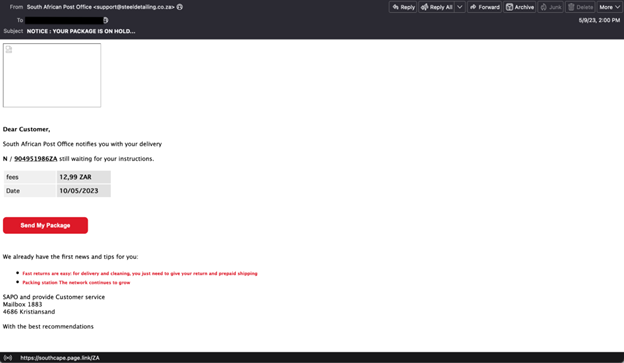Click the Packing station red bullet text
The height and width of the screenshot is (363, 624).
pyautogui.click(x=76, y=283)
